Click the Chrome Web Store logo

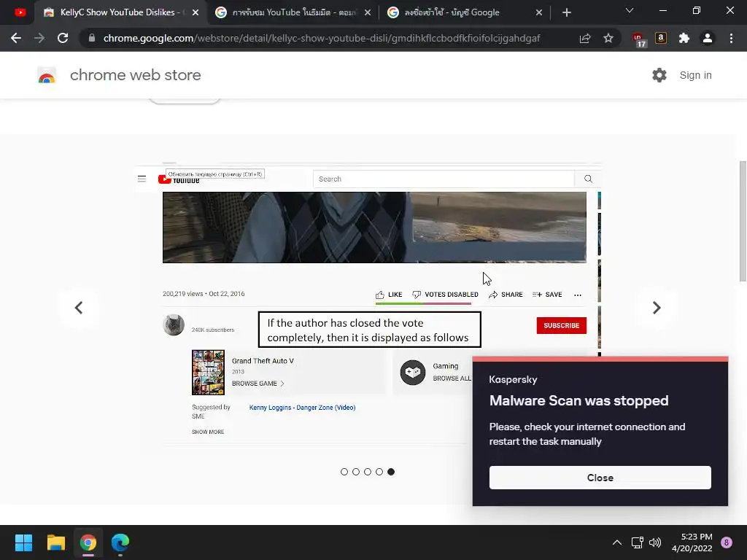click(47, 75)
